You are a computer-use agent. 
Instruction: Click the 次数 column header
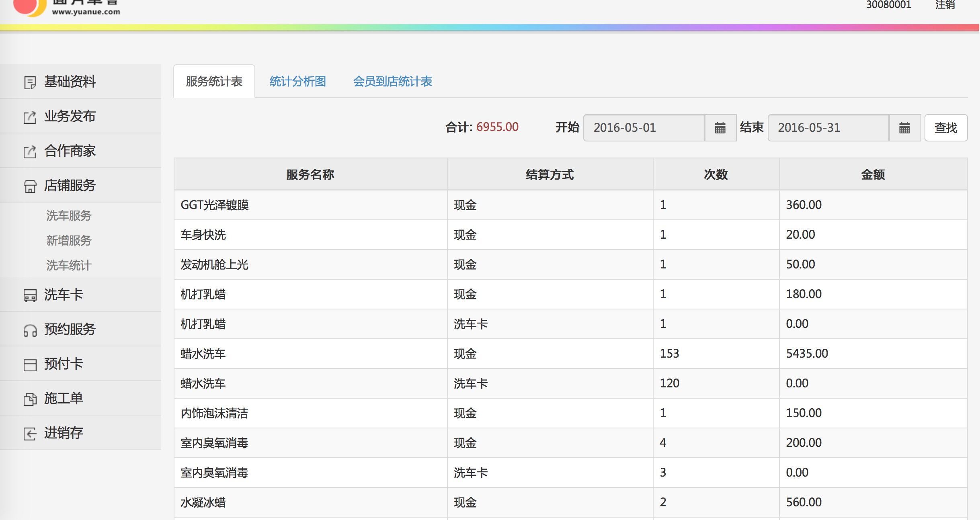[716, 174]
